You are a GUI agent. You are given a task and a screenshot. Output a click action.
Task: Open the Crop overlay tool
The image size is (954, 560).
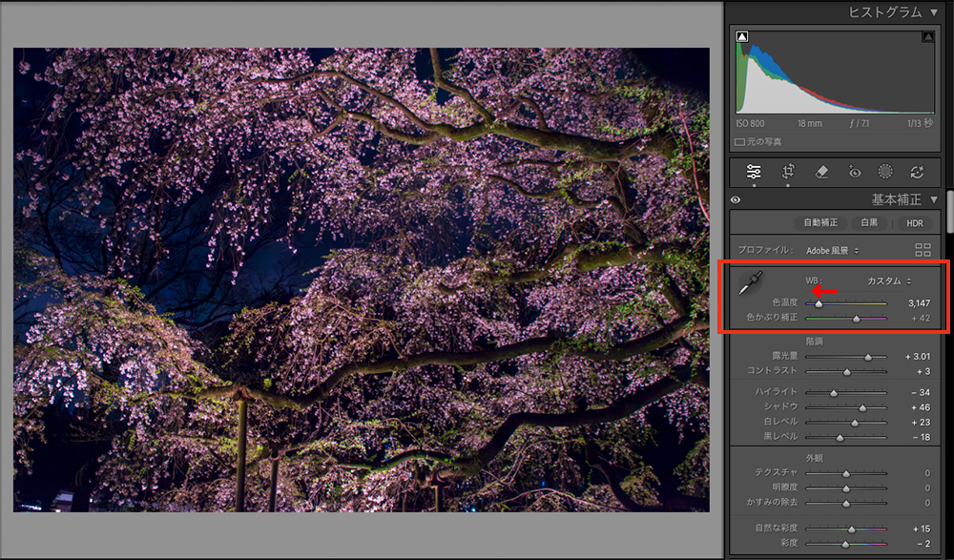coord(788,172)
